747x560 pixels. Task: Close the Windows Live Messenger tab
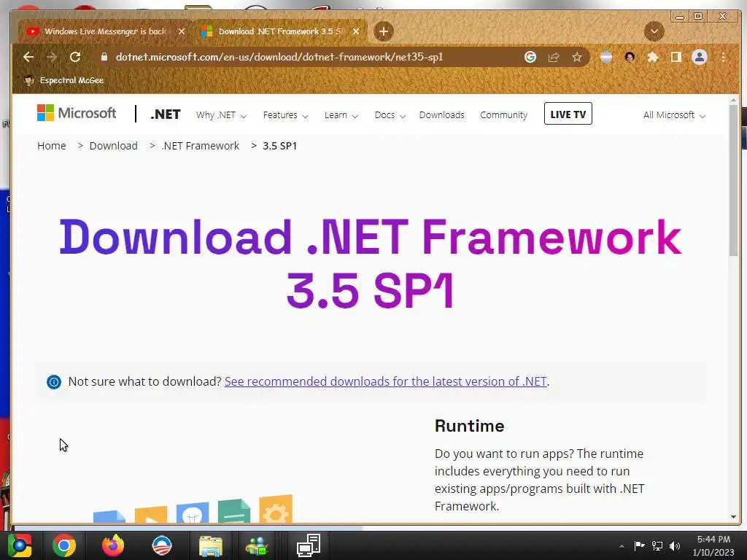(182, 31)
